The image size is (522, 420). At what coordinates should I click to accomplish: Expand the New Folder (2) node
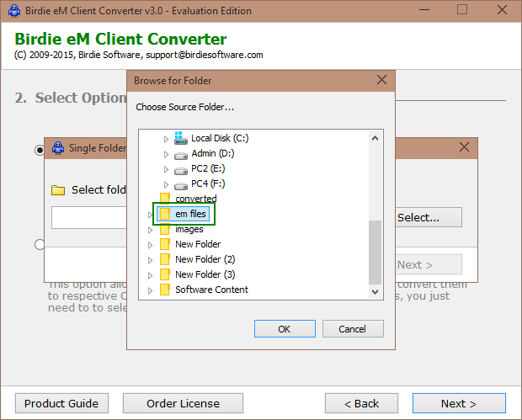[x=150, y=260]
